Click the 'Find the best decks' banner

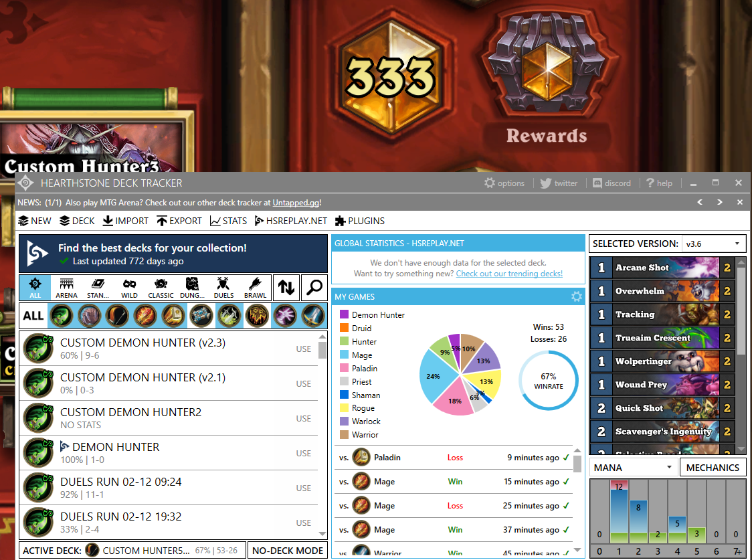tap(173, 254)
